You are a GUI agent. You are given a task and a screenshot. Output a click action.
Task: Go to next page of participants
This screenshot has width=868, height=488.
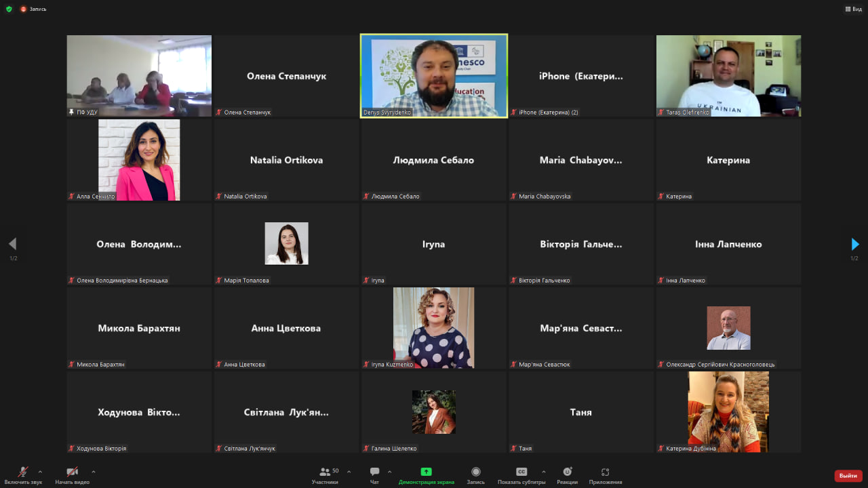[x=854, y=244]
